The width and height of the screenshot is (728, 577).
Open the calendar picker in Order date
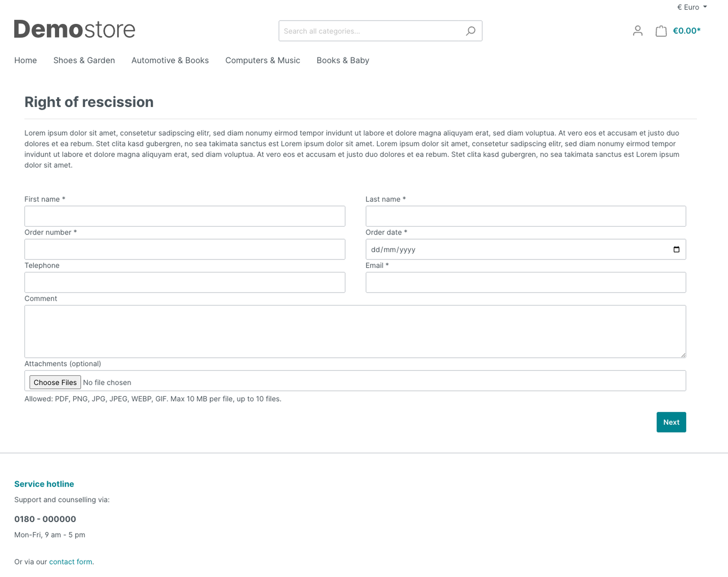[x=676, y=249]
